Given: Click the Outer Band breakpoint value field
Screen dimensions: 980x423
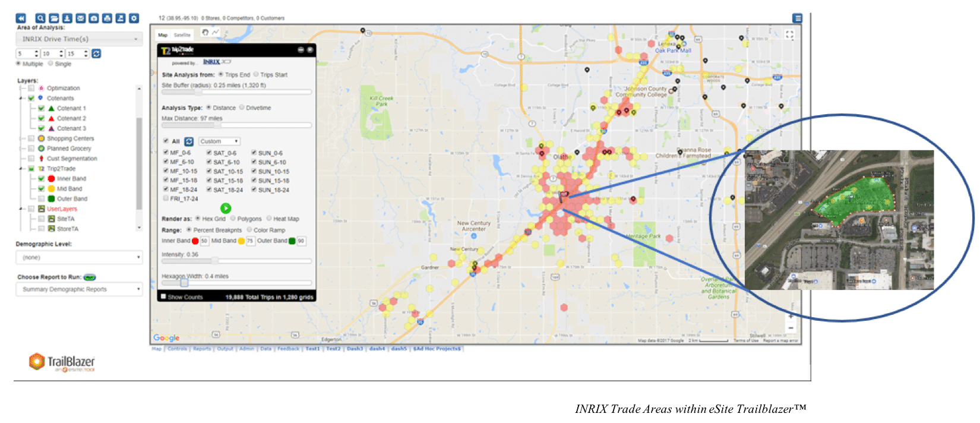Looking at the screenshot, I should point(301,241).
